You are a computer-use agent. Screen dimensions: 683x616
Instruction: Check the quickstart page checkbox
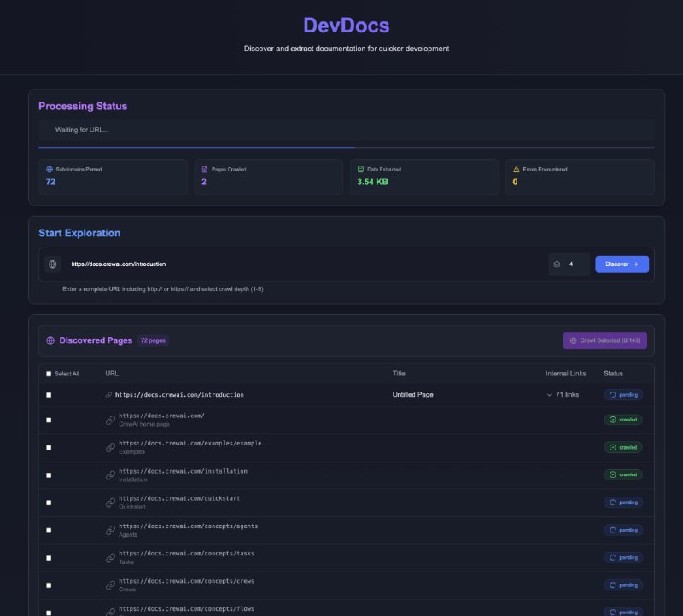pos(48,502)
